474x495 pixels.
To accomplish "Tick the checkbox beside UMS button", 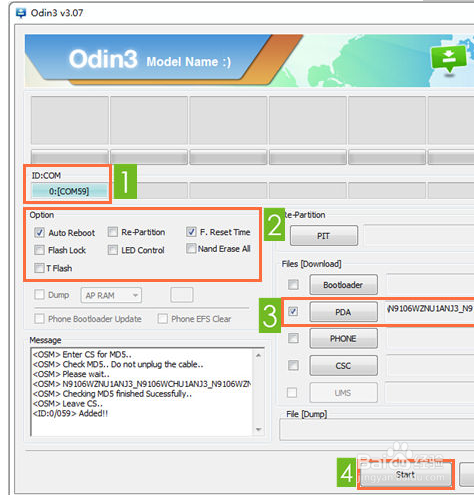I will pos(292,392).
